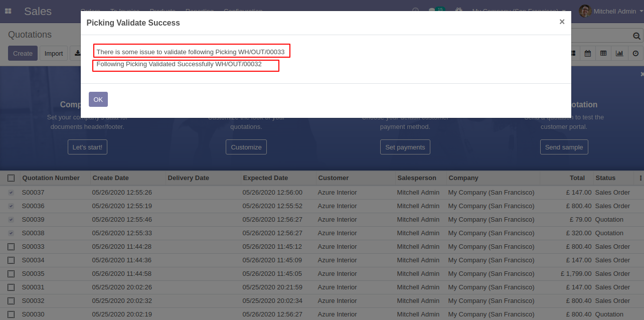
Task: Sort by Company column header
Action: (x=463, y=178)
